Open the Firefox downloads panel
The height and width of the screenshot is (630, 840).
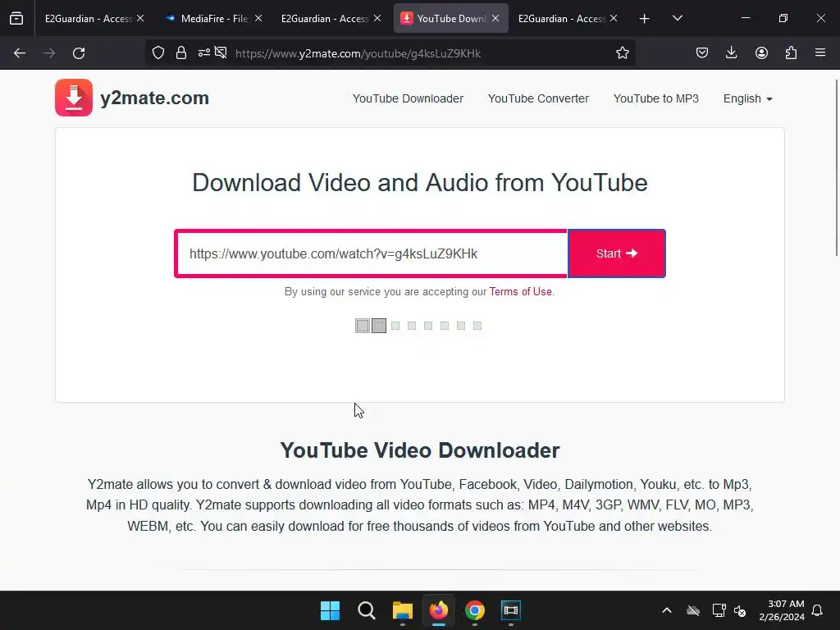point(731,52)
